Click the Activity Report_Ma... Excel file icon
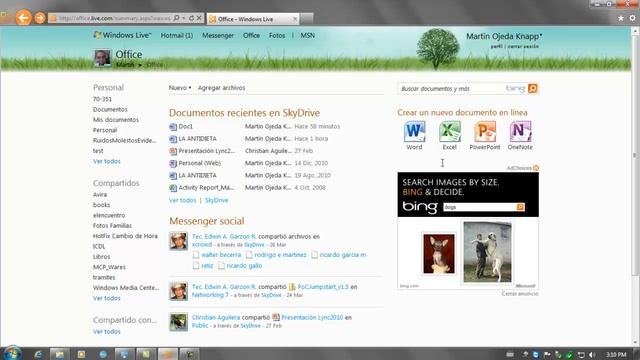This screenshot has width=640, height=360. tap(173, 188)
